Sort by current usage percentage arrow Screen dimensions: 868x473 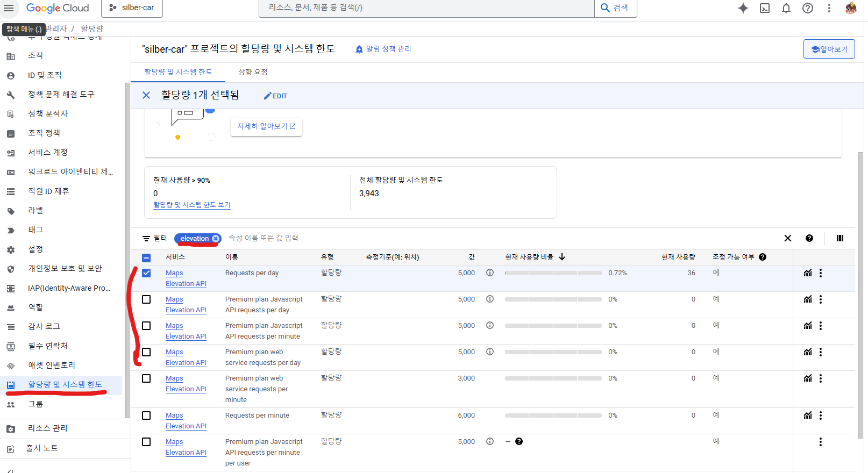562,257
